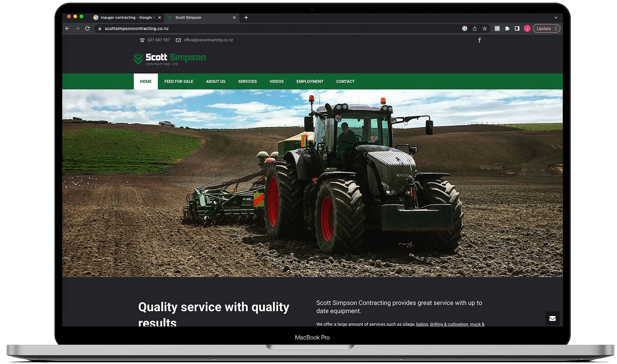This screenshot has height=364, width=617.
Task: Open a new browser tab with the plus button
Action: tap(246, 17)
